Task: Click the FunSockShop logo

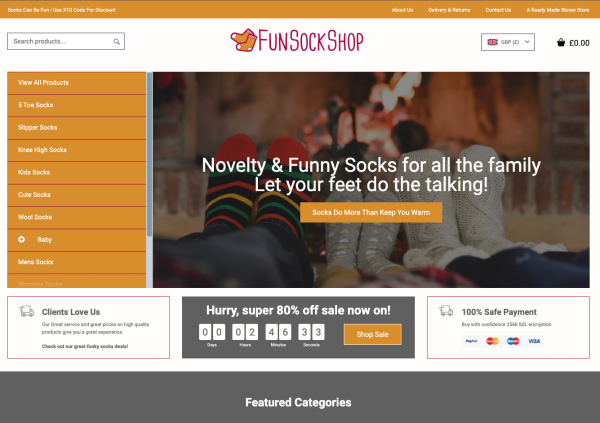Action: 297,41
